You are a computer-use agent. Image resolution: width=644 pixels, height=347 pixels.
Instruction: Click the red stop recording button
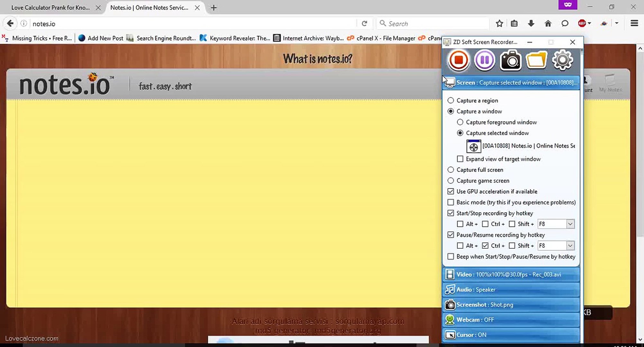(458, 60)
